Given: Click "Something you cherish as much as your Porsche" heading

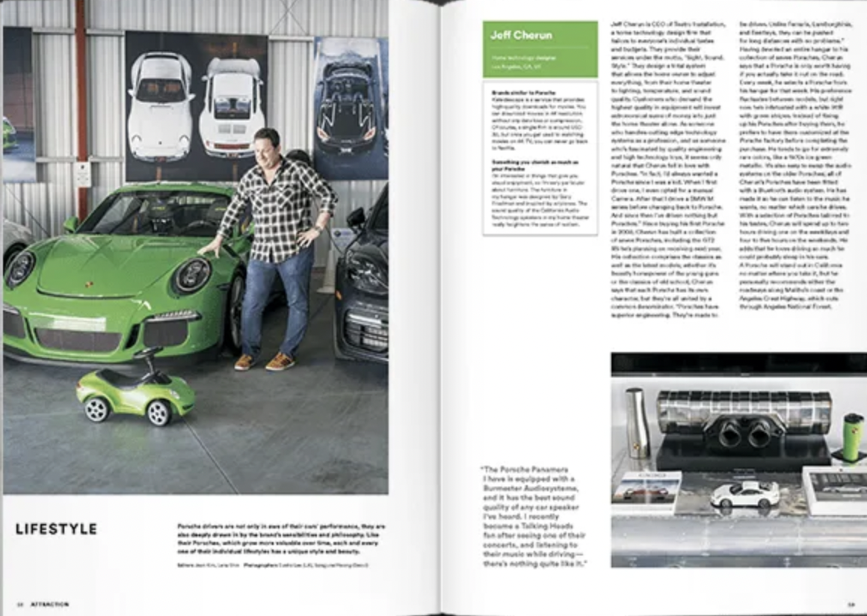Looking at the screenshot, I should pos(535,165).
